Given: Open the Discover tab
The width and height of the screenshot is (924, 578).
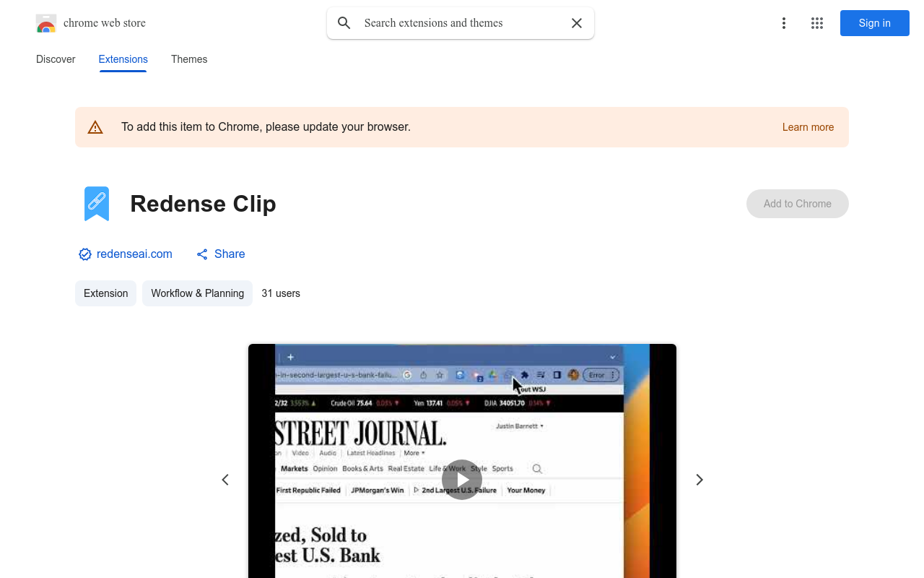Looking at the screenshot, I should pyautogui.click(x=56, y=59).
